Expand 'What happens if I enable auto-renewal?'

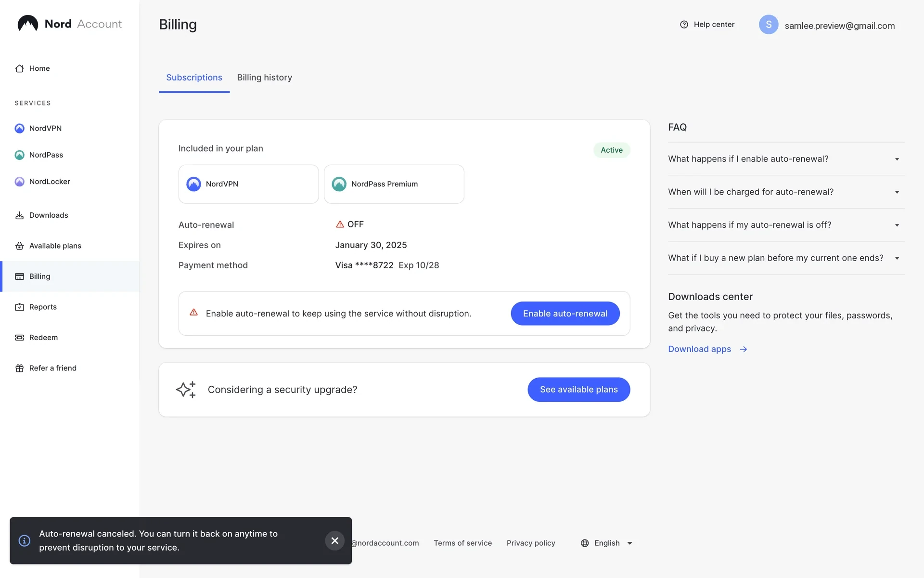coord(786,159)
